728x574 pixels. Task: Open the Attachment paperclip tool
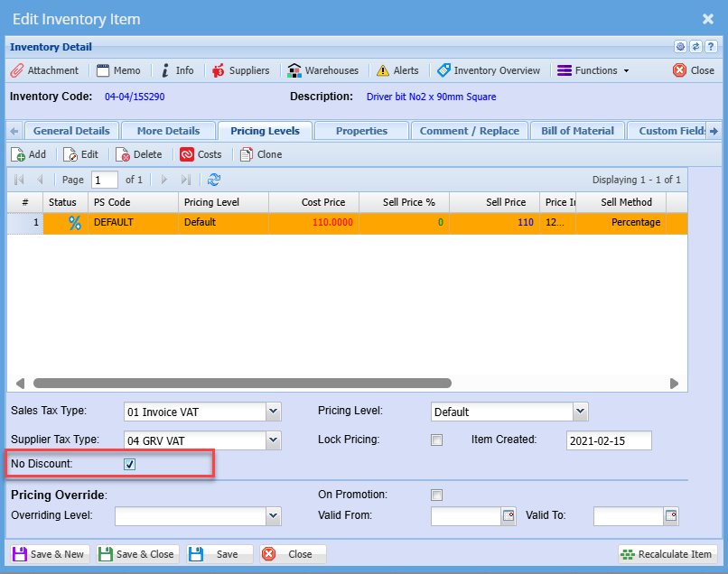(44, 70)
